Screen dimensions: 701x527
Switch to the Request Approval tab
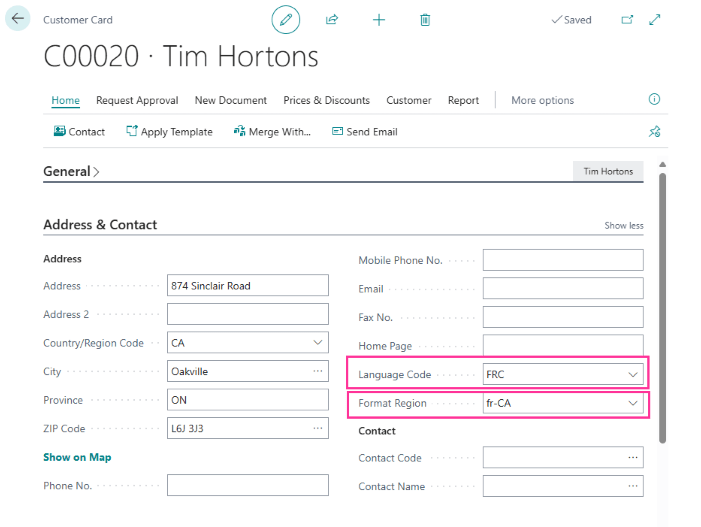click(137, 100)
